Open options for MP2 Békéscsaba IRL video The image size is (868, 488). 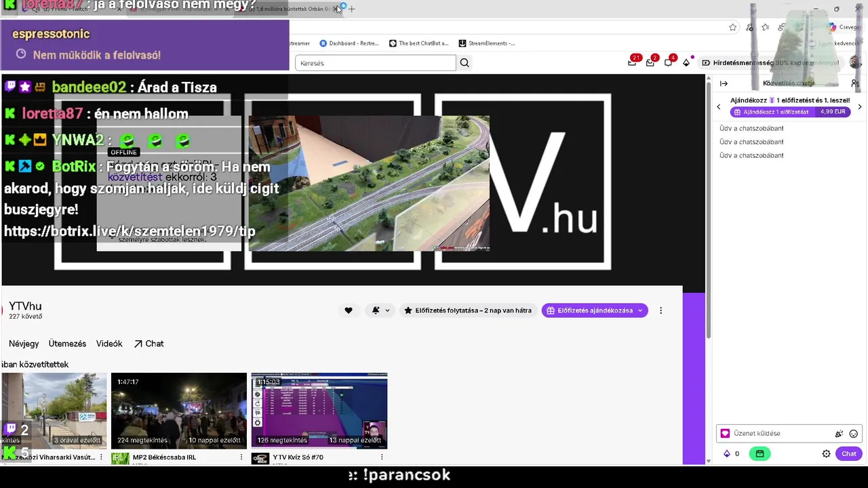coord(241,457)
